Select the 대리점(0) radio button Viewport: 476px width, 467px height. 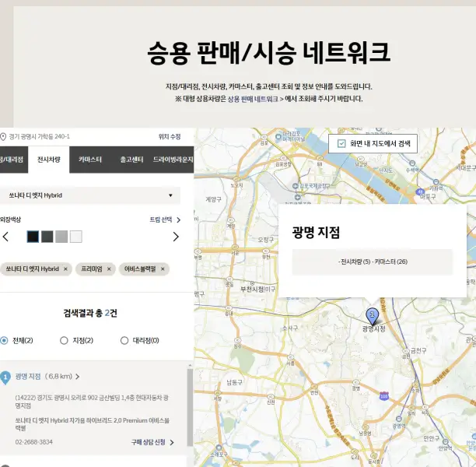[124, 341]
